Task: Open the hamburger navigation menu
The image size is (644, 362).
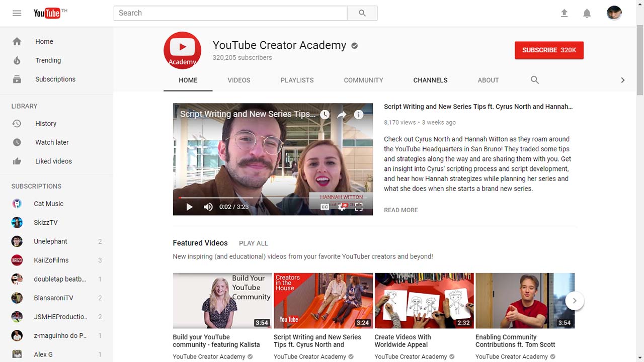Action: 17,13
